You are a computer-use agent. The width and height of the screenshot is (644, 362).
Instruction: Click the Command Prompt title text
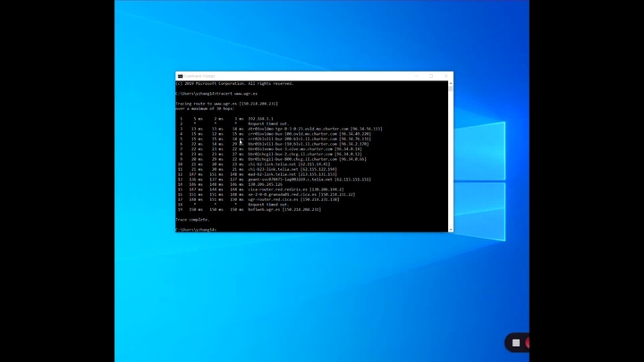(201, 76)
